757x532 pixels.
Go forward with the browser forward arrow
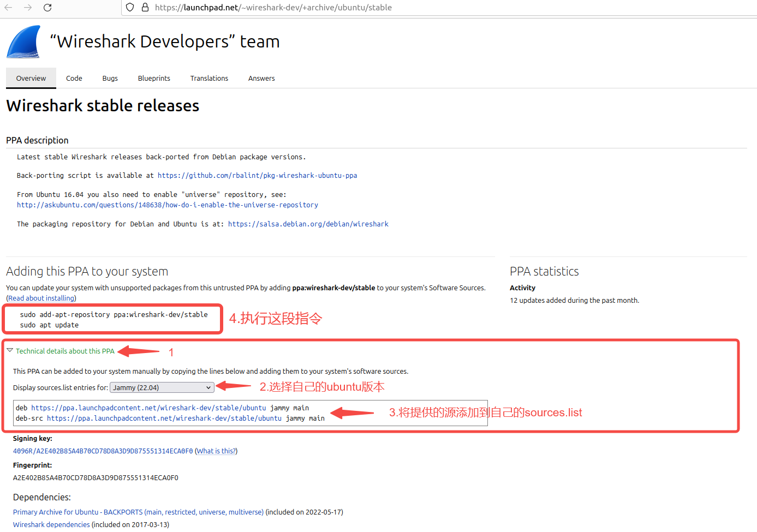pyautogui.click(x=28, y=8)
